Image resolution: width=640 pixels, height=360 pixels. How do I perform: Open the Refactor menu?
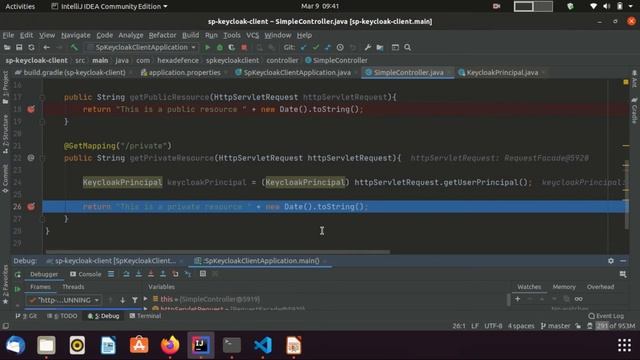(x=162, y=35)
